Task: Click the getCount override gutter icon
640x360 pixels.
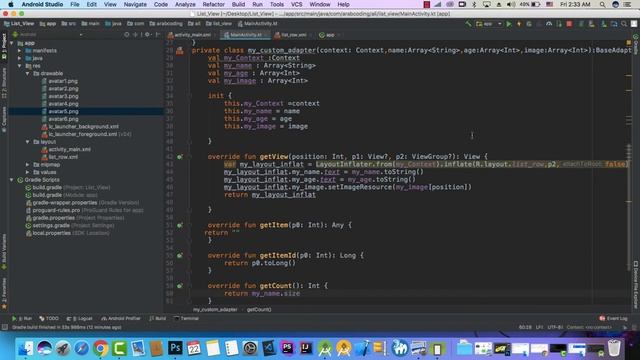Action: pyautogui.click(x=180, y=286)
